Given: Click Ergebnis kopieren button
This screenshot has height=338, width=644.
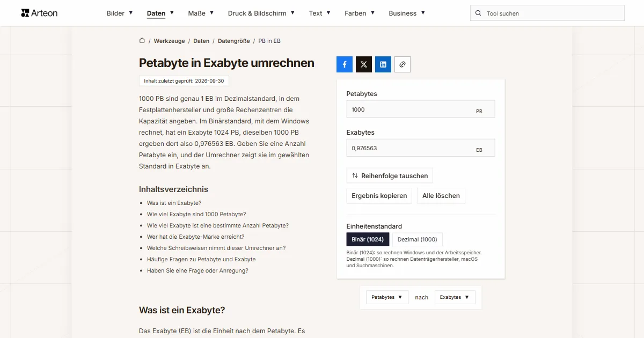Looking at the screenshot, I should [x=379, y=196].
